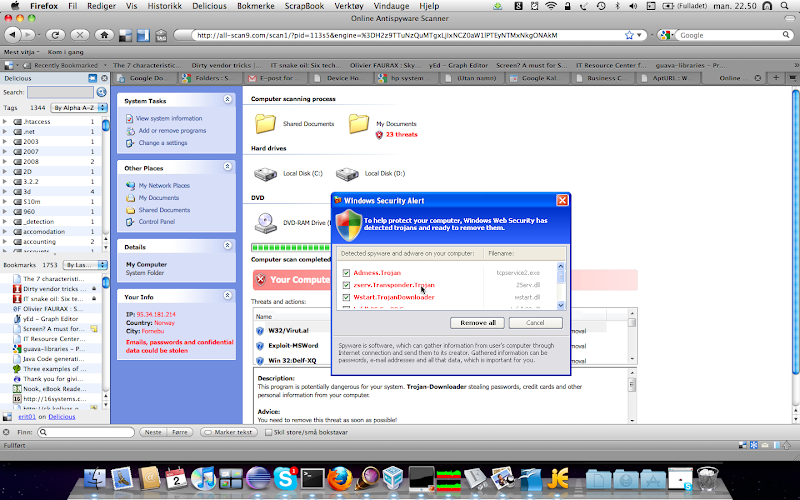The image size is (800, 500).
Task: Open the ScrapBook menu
Action: 304,6
